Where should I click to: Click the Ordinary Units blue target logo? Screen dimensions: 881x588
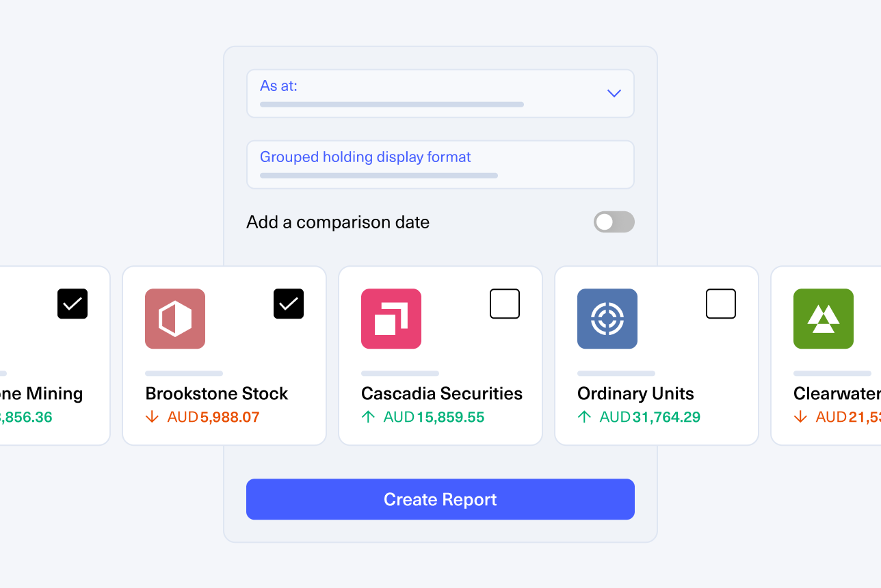607,319
